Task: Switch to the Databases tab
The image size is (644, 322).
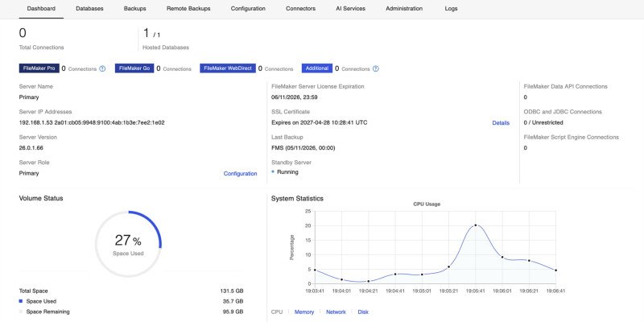Action: click(x=89, y=8)
